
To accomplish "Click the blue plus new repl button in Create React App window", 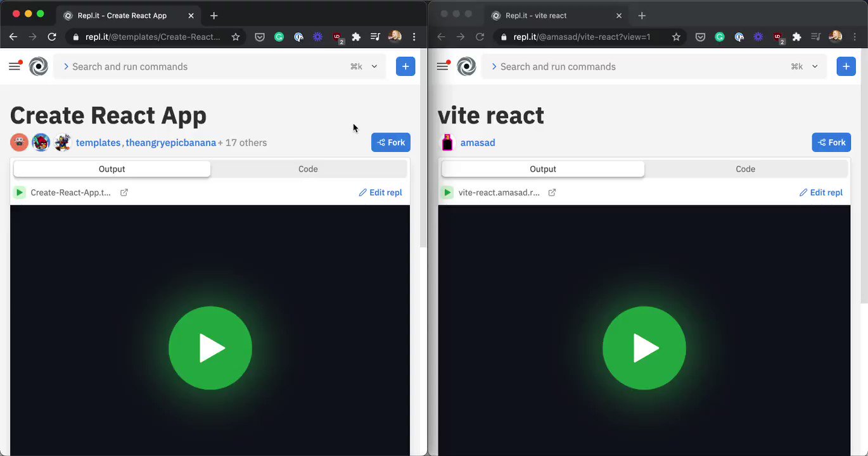I will [405, 66].
